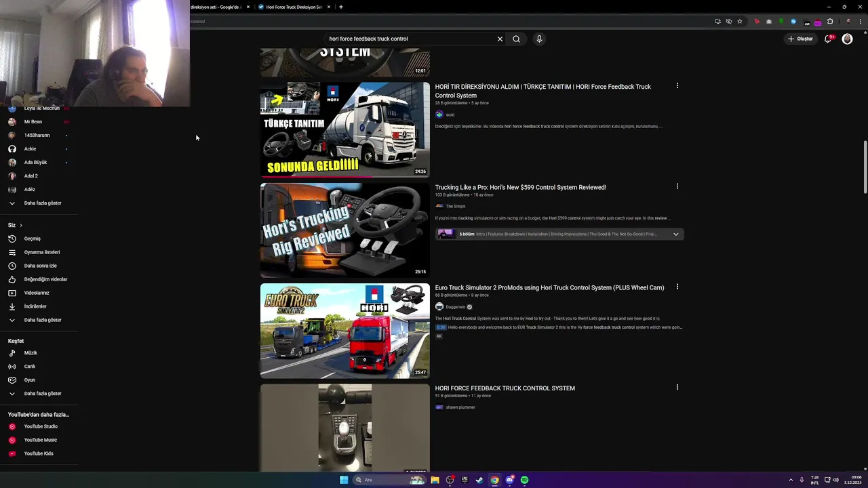The width and height of the screenshot is (868, 488).
Task: Open Chrome three-dot menu
Action: [862, 21]
